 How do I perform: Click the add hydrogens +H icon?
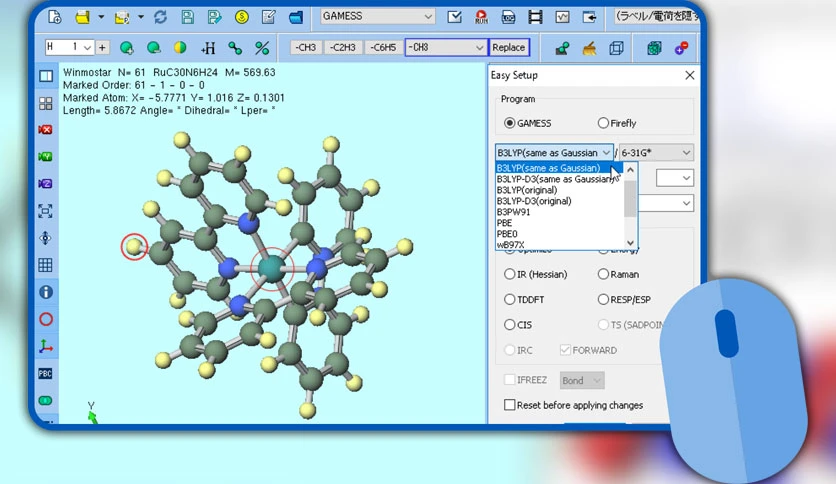(208, 48)
